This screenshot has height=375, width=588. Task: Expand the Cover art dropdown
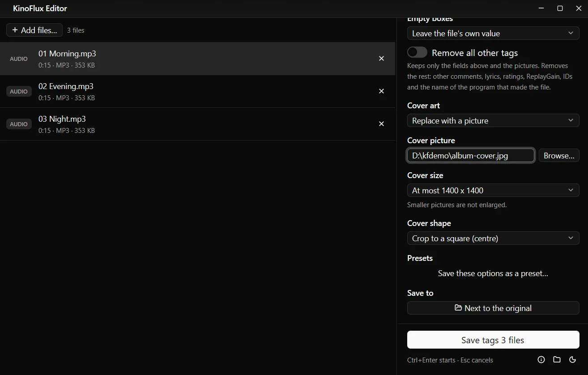pyautogui.click(x=493, y=120)
